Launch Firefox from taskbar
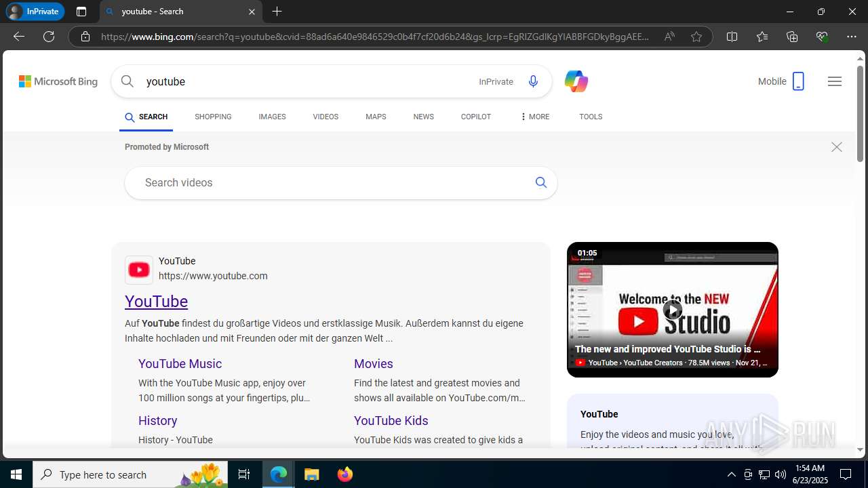868x488 pixels. coord(345,474)
